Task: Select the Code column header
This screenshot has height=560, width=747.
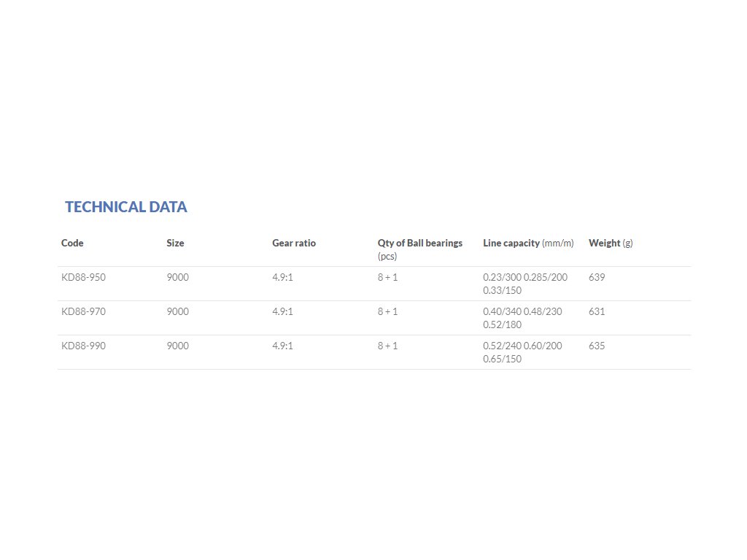Action: (x=72, y=244)
